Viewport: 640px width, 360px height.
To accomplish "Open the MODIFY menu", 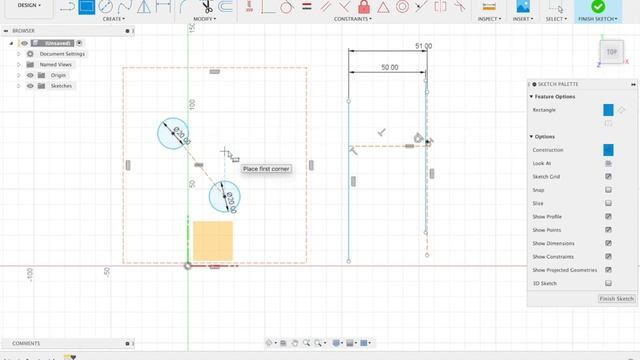I will (x=204, y=19).
